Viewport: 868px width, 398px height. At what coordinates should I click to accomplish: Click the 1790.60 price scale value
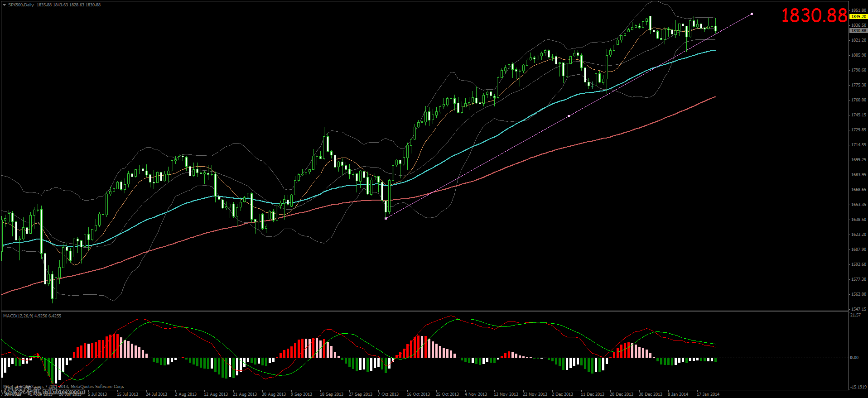coord(858,70)
